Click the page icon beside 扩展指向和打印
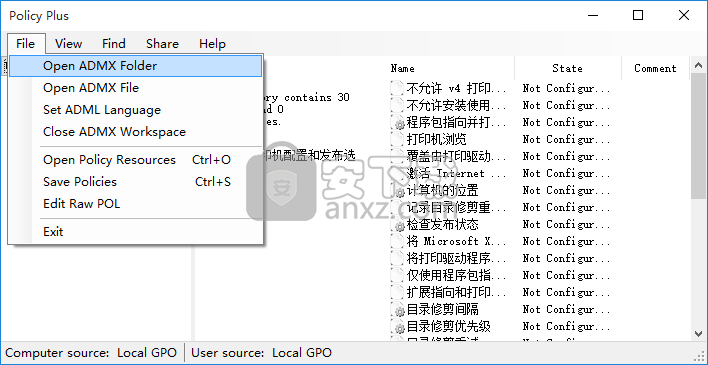This screenshot has width=708, height=365. click(398, 292)
